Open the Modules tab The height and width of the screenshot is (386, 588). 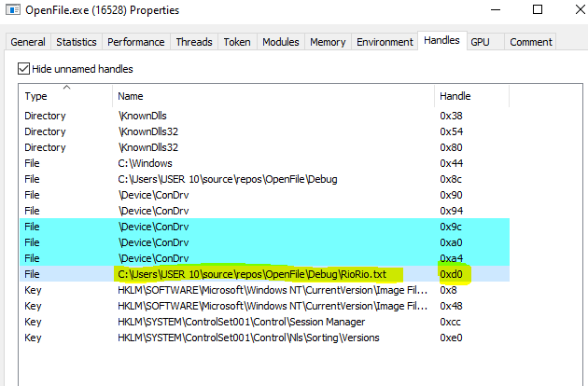pos(281,42)
